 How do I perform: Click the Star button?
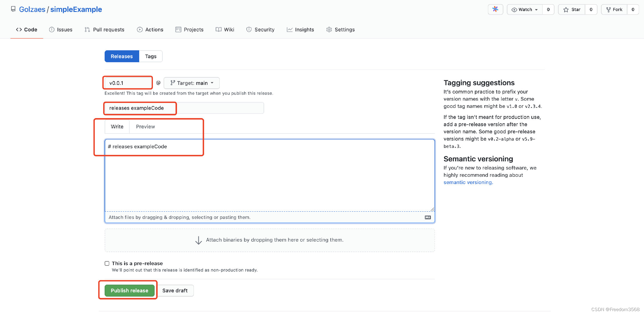tap(572, 10)
